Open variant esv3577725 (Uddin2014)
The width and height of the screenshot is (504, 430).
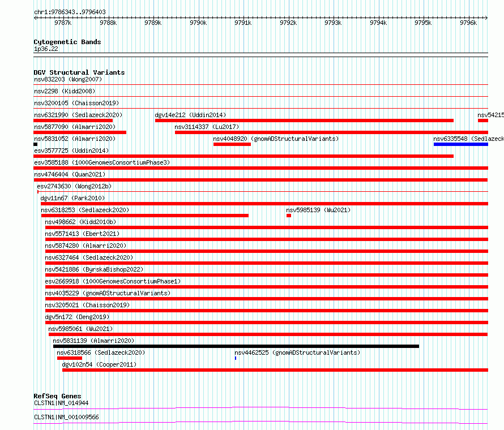point(71,150)
